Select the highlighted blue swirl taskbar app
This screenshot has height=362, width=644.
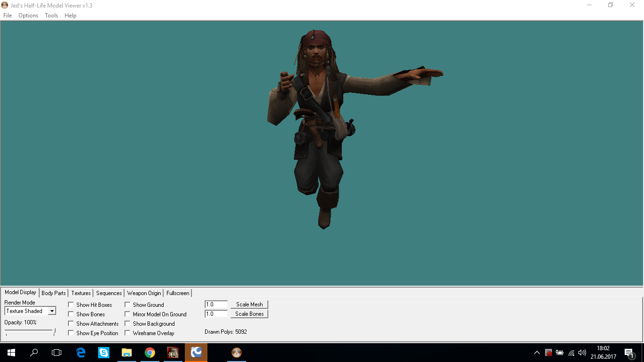point(196,352)
